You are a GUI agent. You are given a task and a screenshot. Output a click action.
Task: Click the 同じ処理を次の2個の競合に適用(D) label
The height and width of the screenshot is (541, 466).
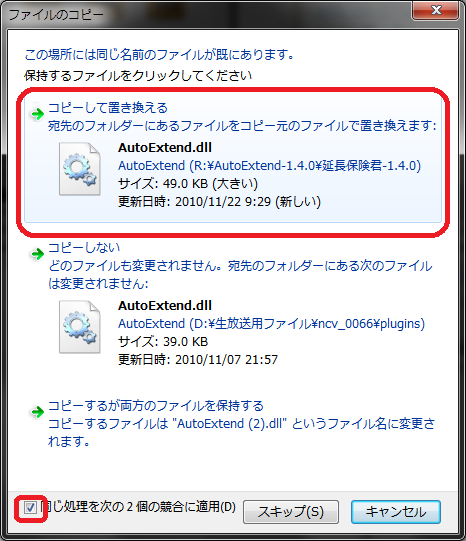[138, 507]
